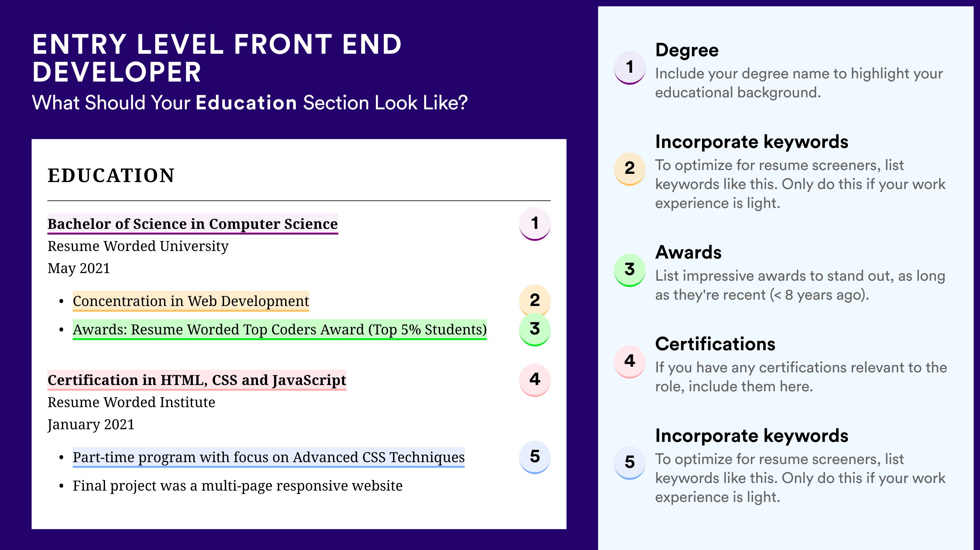Viewport: 980px width, 550px height.
Task: Click the Entry Level Front End Developer title
Action: click(x=217, y=58)
